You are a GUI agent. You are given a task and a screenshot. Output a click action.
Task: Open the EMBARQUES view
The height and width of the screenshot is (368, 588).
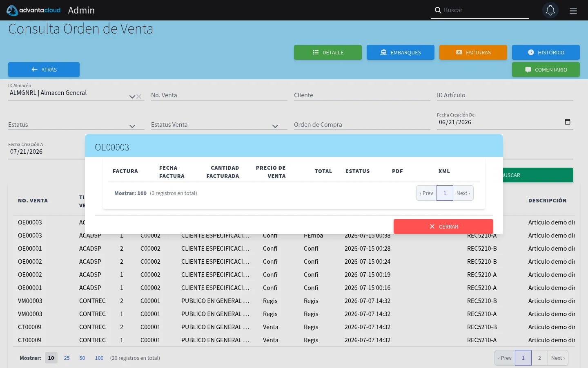[401, 52]
